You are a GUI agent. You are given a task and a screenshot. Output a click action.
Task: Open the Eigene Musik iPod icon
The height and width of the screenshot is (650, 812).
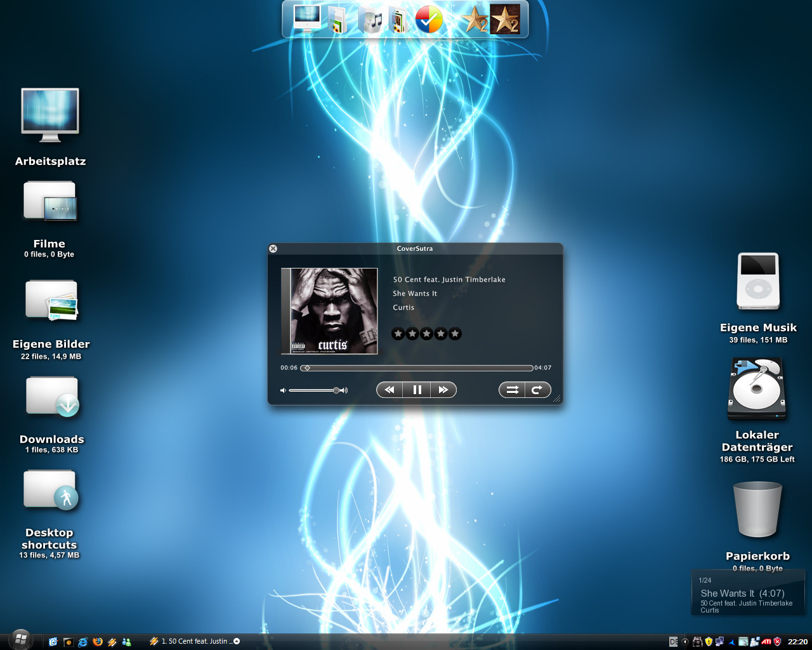click(x=758, y=281)
